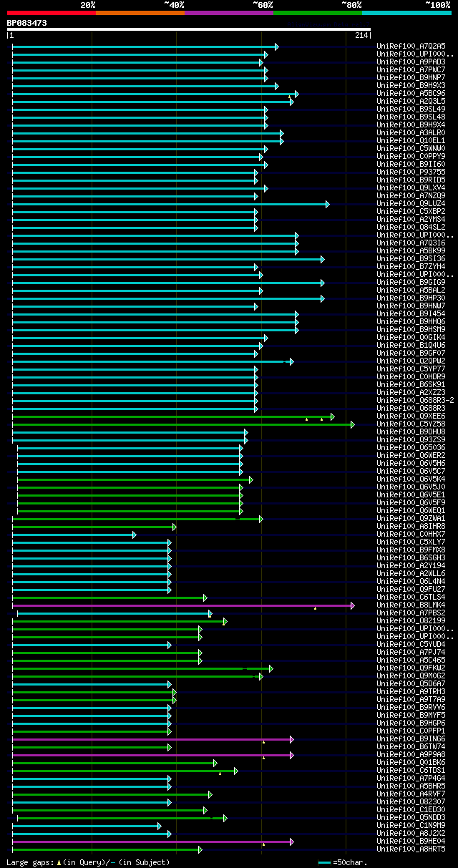
Task: Open the UniRef100_C6TDS1 hit
Action: pyautogui.click(x=412, y=771)
